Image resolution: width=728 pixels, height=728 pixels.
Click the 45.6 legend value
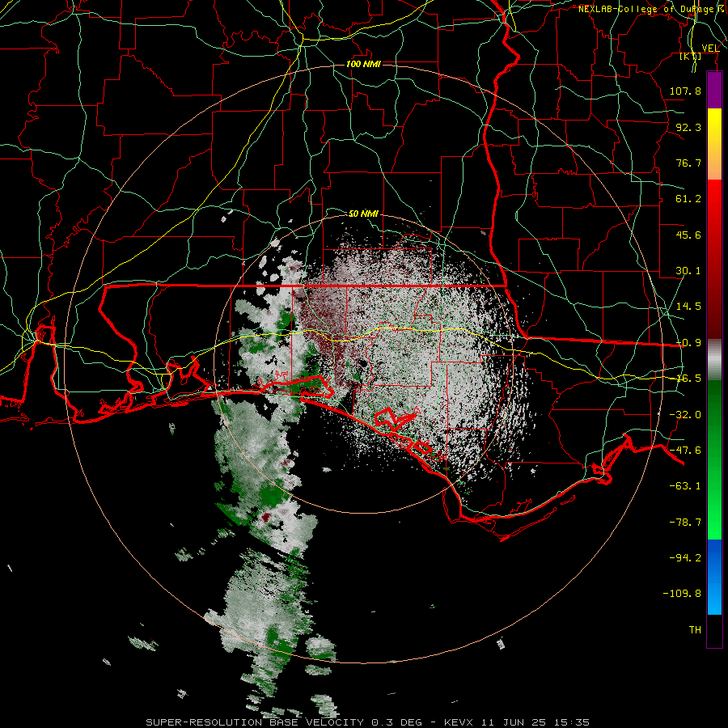[x=688, y=235]
